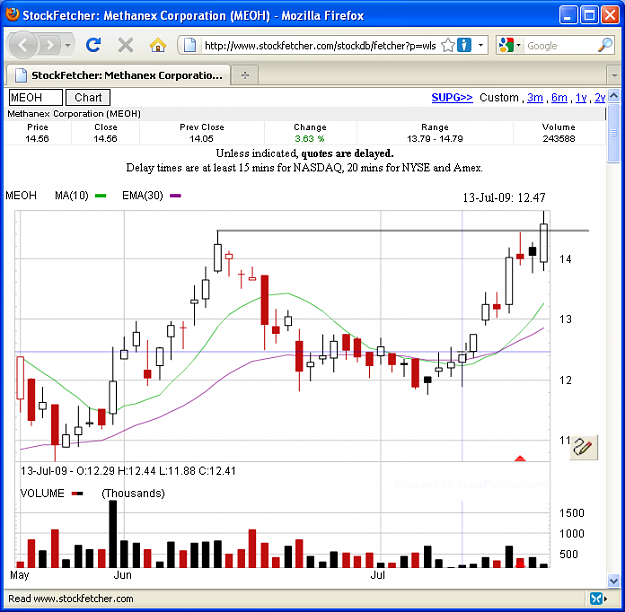
Task: Click the Volume value 243588
Action: [558, 139]
